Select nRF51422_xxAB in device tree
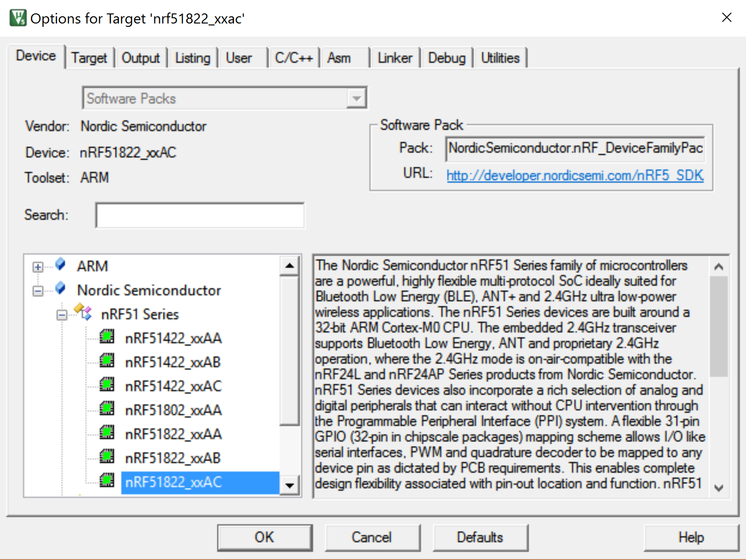This screenshot has height=560, width=746. [173, 362]
